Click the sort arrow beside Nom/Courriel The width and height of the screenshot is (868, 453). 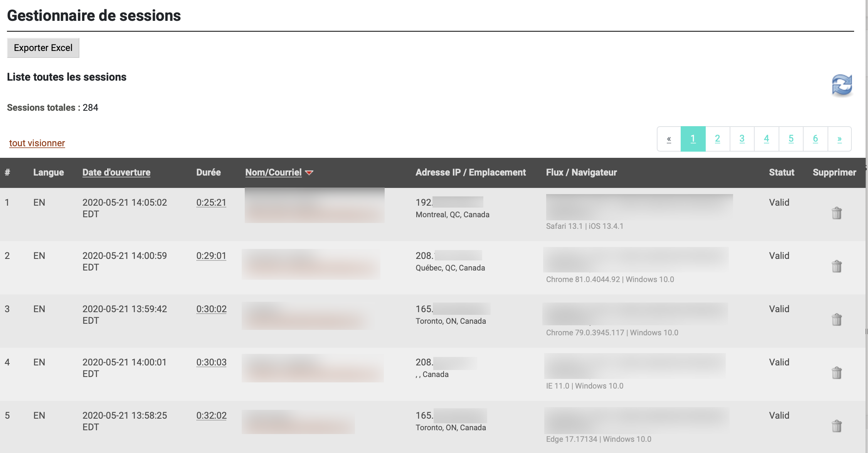coord(310,173)
